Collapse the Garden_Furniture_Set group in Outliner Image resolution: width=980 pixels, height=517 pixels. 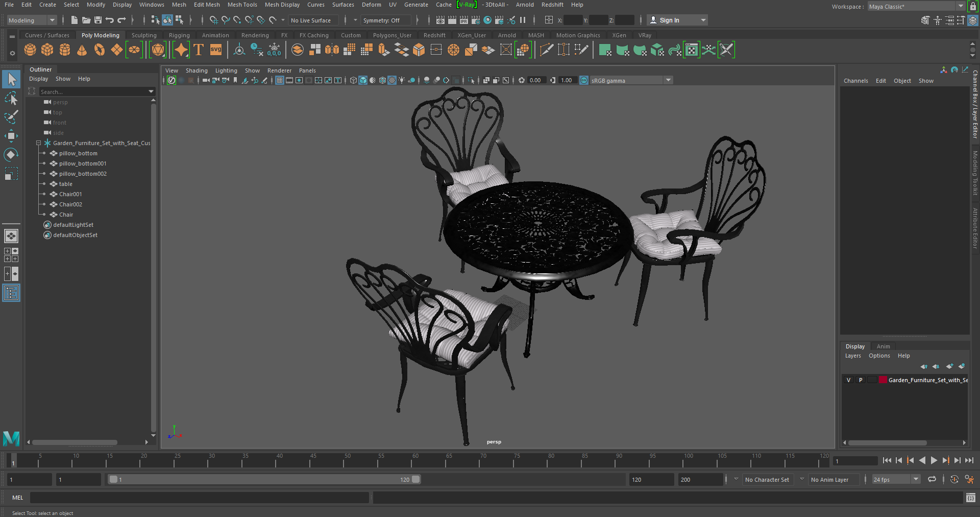pos(38,143)
